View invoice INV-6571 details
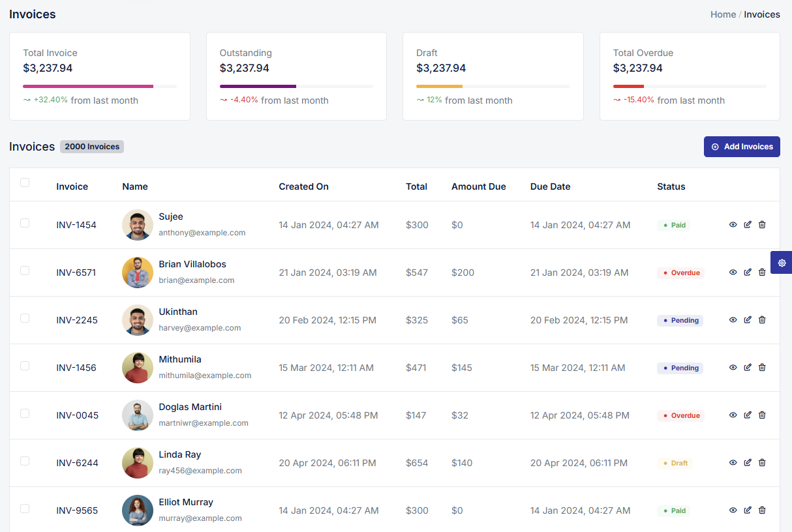The width and height of the screenshot is (792, 532). (x=733, y=272)
